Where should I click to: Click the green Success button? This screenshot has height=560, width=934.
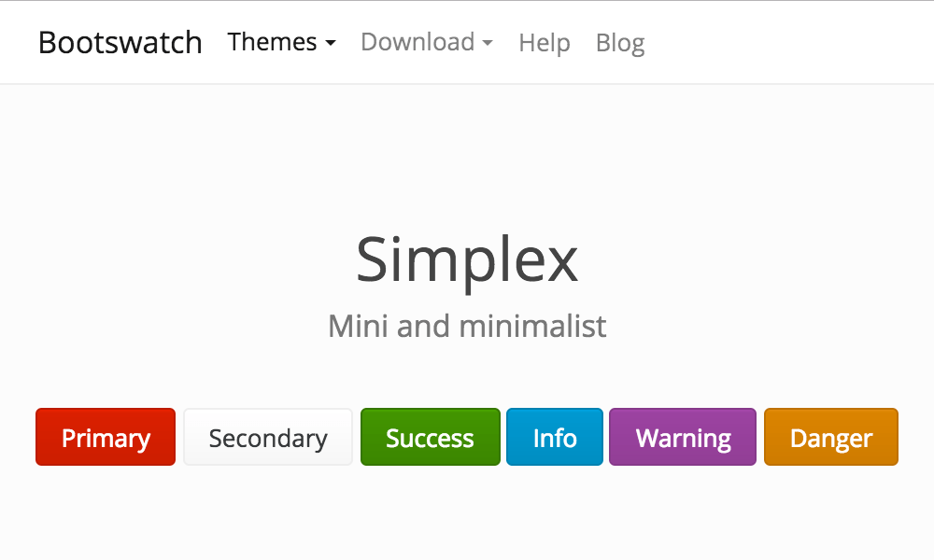tap(430, 437)
